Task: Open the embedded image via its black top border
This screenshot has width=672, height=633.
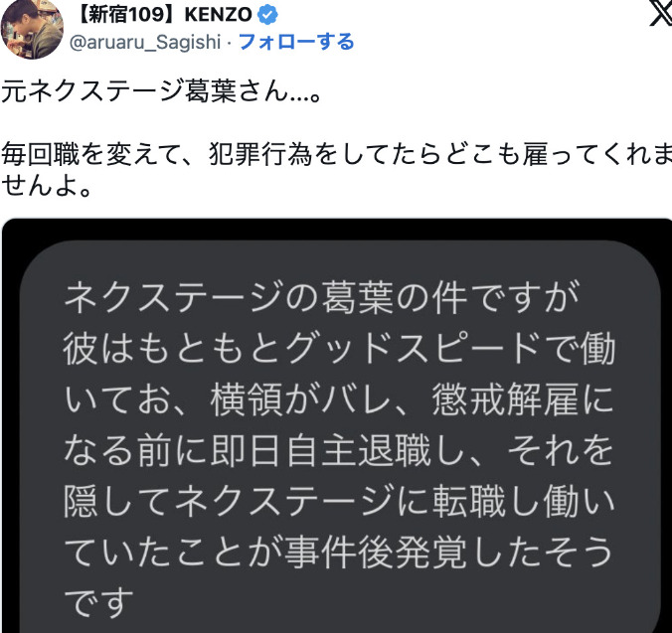Action: [337, 229]
